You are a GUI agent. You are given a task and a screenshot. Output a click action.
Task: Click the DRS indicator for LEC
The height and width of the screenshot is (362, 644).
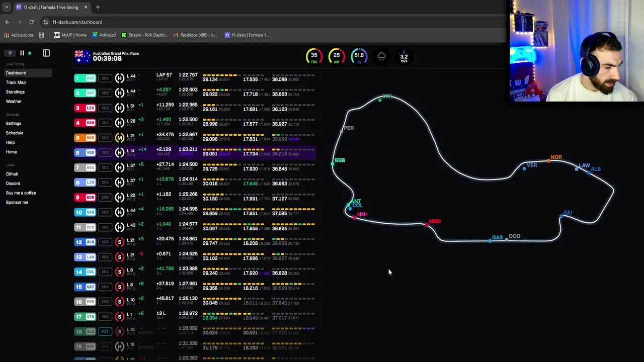pyautogui.click(x=105, y=108)
